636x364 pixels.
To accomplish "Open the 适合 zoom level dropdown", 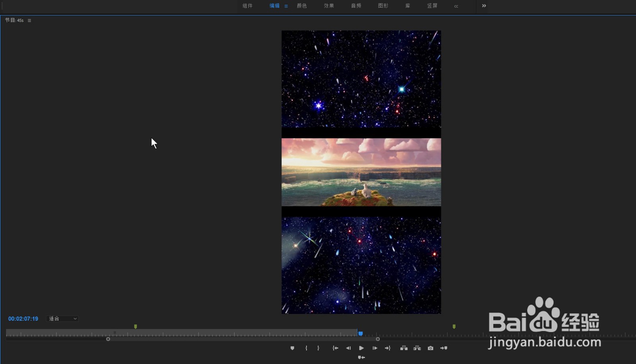I will click(x=62, y=319).
